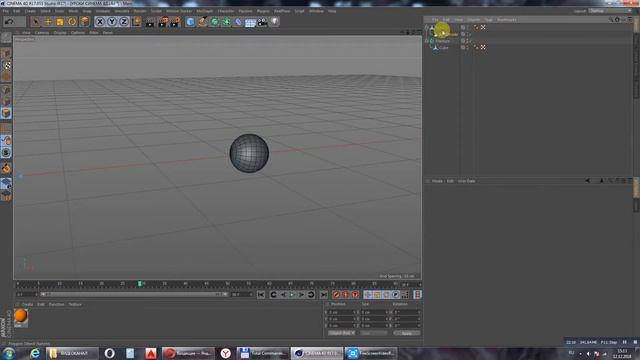Open the Create menu
The image size is (640, 360).
click(x=30, y=11)
